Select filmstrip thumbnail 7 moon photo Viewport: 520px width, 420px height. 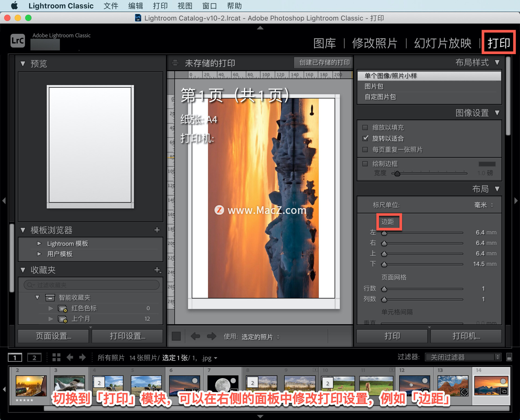click(223, 385)
